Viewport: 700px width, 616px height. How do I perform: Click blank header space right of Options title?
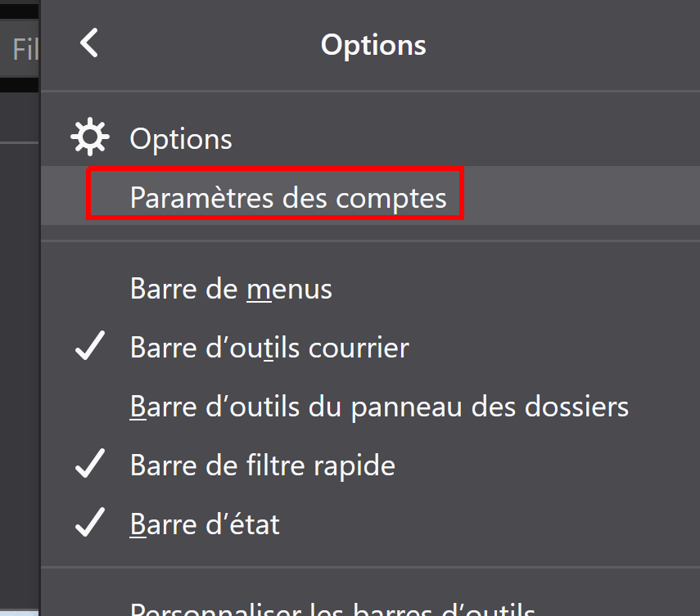(x=565, y=44)
